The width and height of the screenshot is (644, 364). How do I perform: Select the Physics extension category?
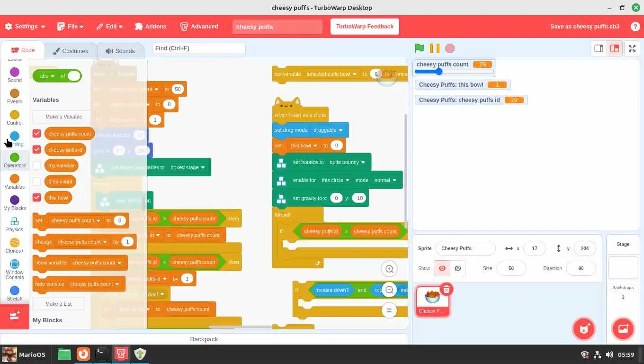pyautogui.click(x=15, y=224)
